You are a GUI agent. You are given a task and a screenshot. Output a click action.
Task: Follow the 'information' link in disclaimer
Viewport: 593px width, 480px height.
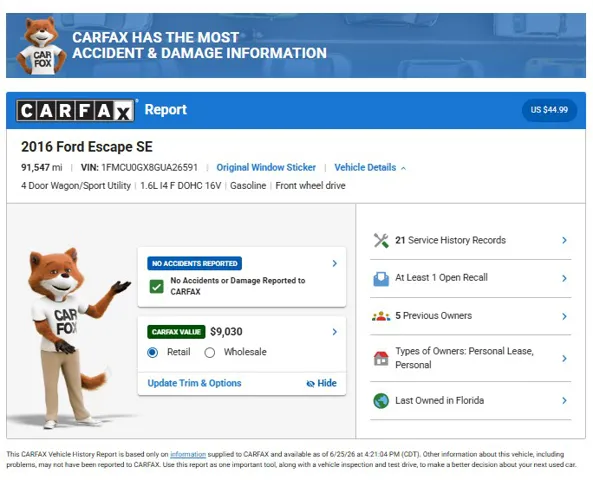coord(188,454)
